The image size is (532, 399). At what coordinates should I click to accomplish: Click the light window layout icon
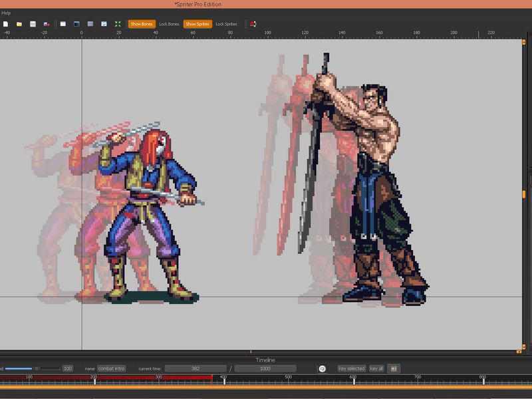coord(63,24)
